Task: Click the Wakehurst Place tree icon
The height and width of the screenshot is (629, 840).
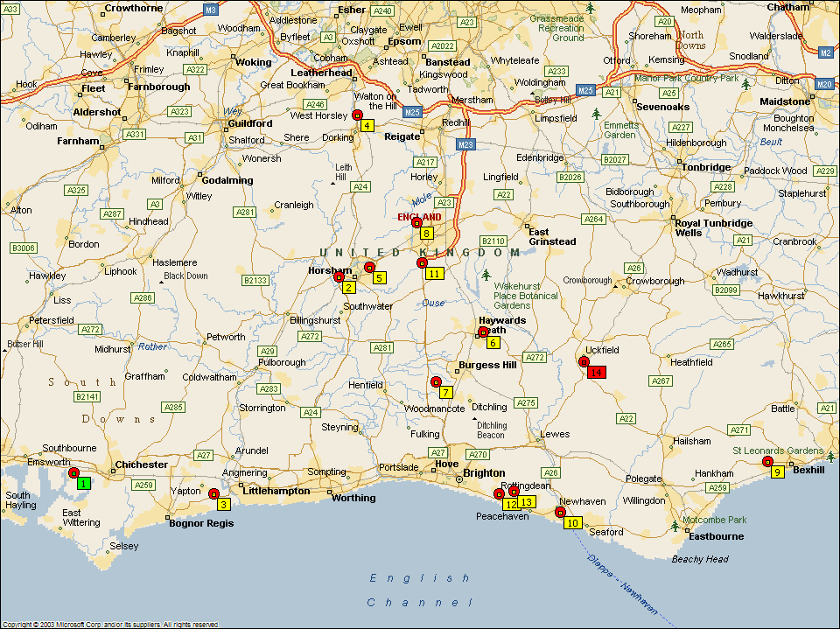Action: click(486, 275)
